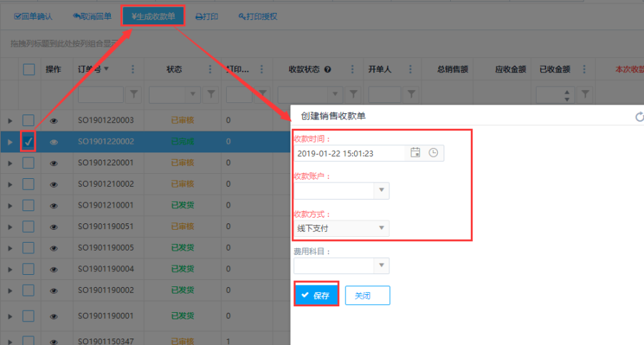Open the 收款方式 dropdown showing 线下支付
644x345 pixels.
381,228
